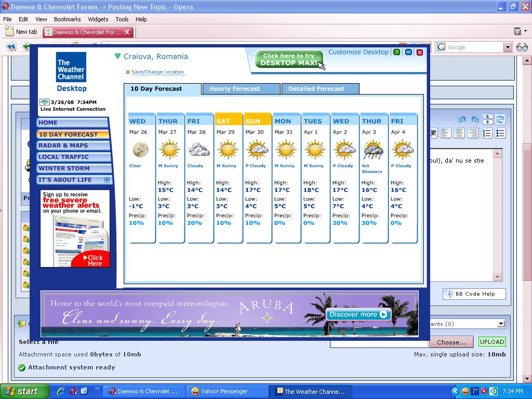Image resolution: width=532 pixels, height=399 pixels.
Task: Close the Daewoo & Chevrolet Forum tab
Action: [x=127, y=32]
